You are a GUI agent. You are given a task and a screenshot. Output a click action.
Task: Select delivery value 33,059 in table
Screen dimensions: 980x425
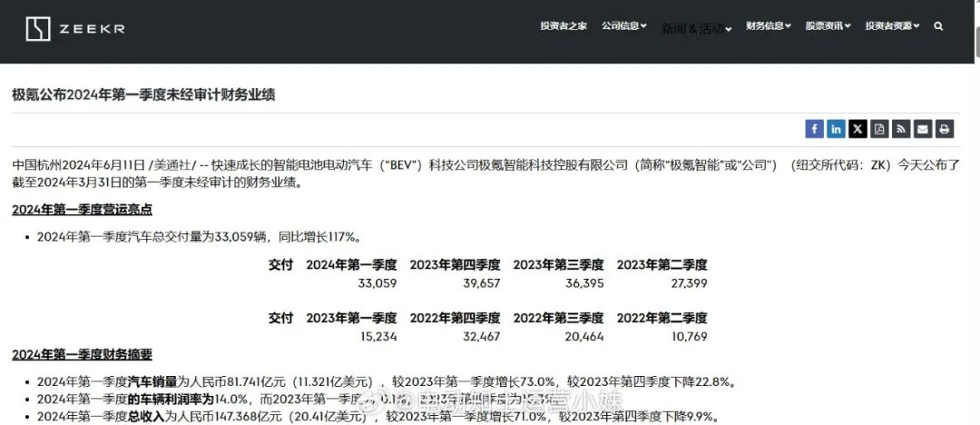click(377, 283)
